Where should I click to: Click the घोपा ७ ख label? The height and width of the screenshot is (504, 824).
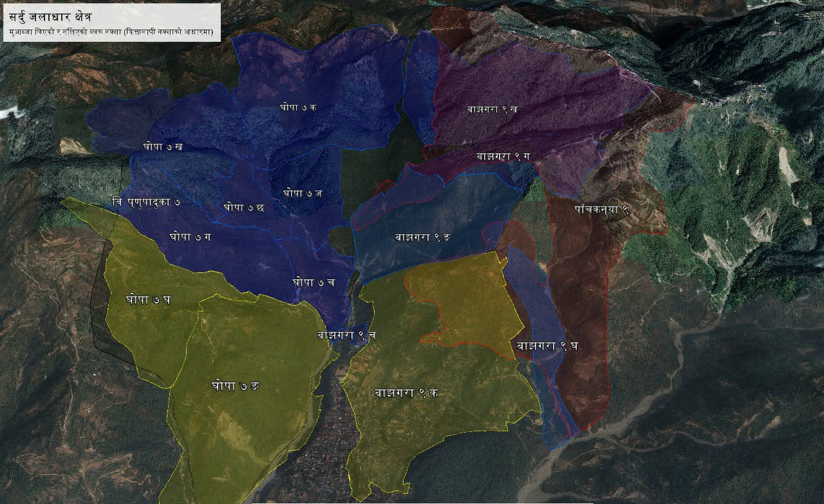(x=163, y=146)
